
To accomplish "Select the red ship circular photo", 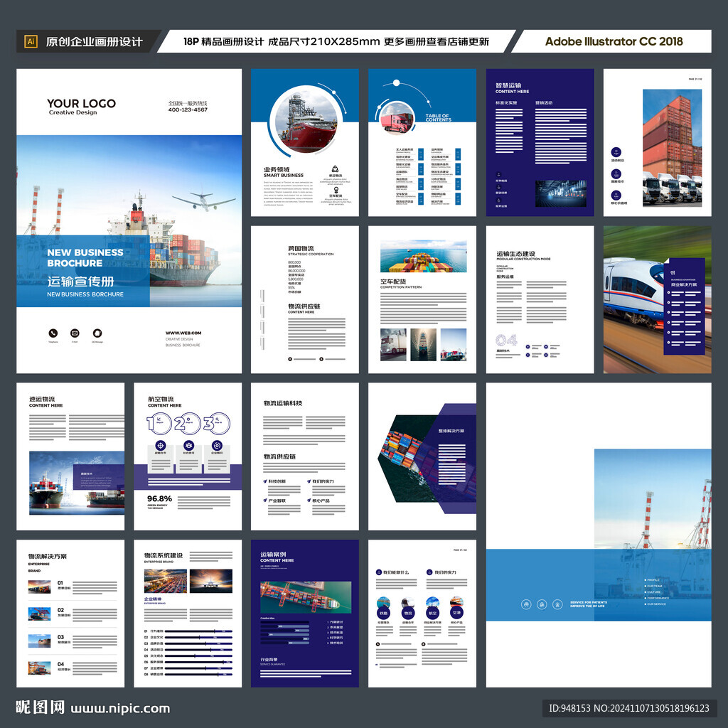I will coord(306,120).
